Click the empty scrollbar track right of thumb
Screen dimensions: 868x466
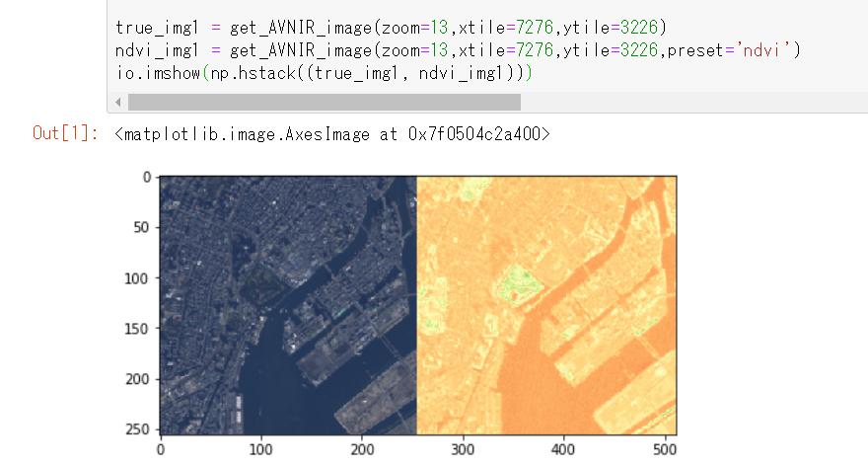pos(694,102)
